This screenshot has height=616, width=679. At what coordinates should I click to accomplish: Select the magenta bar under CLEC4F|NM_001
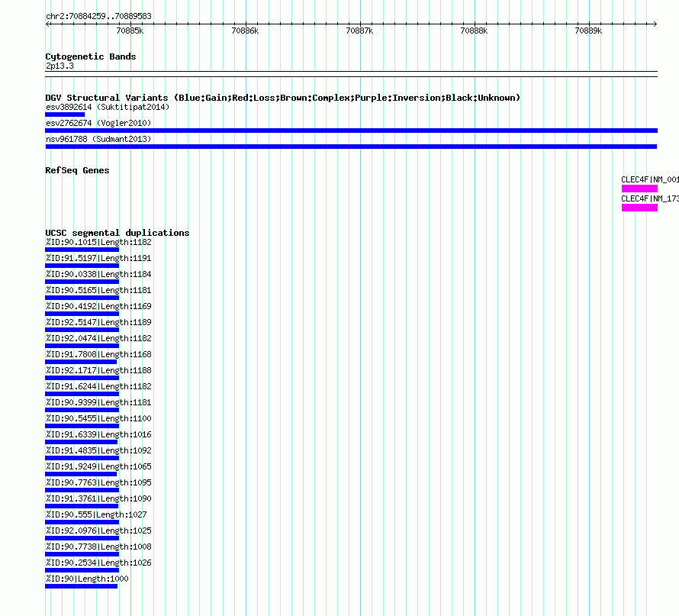tap(639, 189)
